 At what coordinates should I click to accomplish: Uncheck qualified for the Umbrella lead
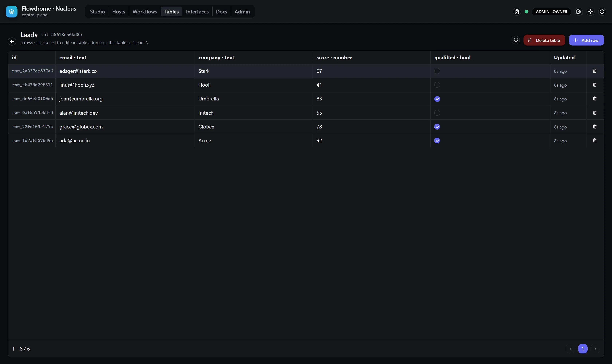[x=437, y=99]
